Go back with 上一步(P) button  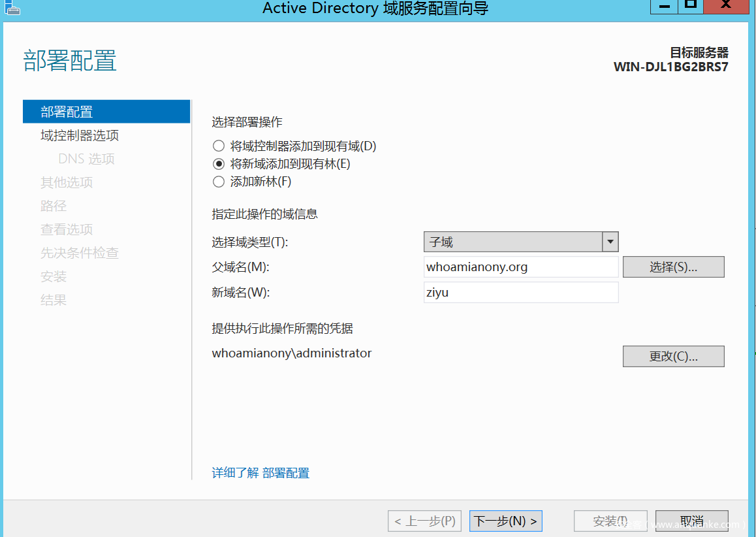[x=424, y=521]
